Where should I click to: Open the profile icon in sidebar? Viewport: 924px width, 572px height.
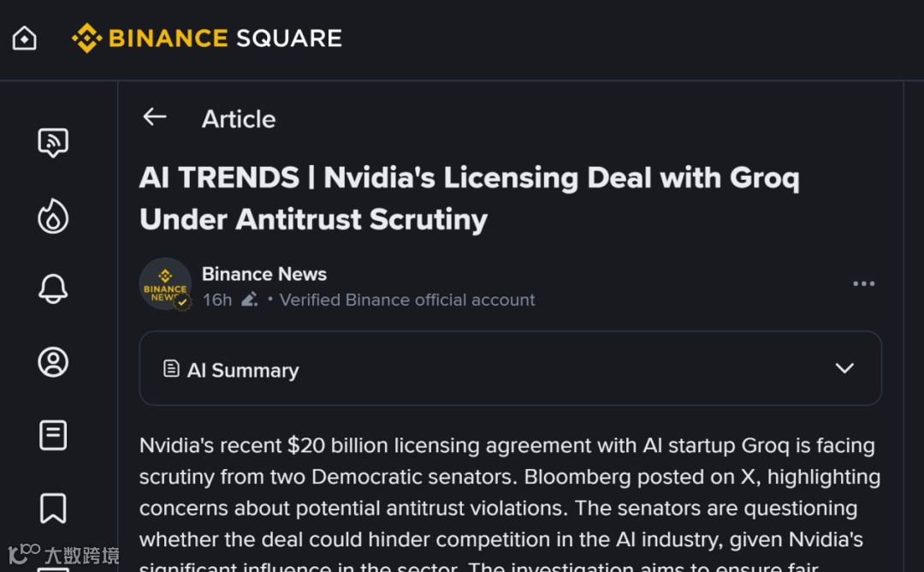pyautogui.click(x=53, y=362)
